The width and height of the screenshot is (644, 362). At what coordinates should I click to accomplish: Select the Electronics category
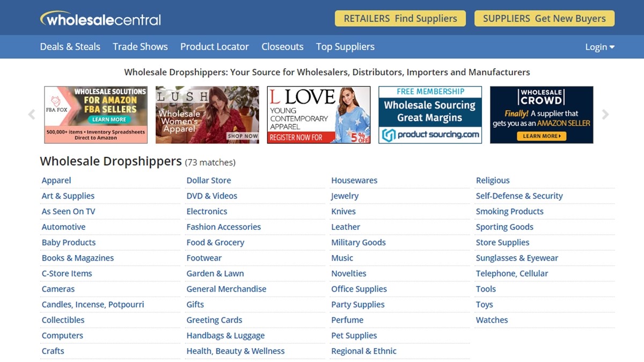point(207,212)
